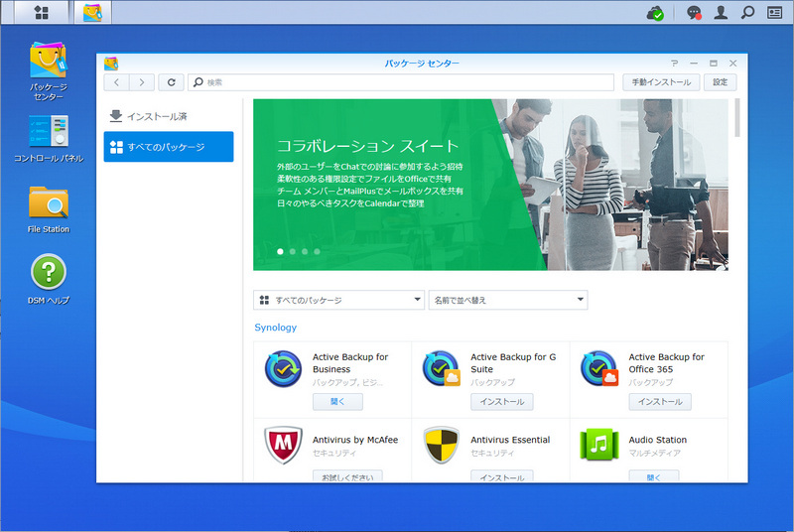
Task: Click the Antivirus by McAfee shield icon
Action: (x=283, y=445)
